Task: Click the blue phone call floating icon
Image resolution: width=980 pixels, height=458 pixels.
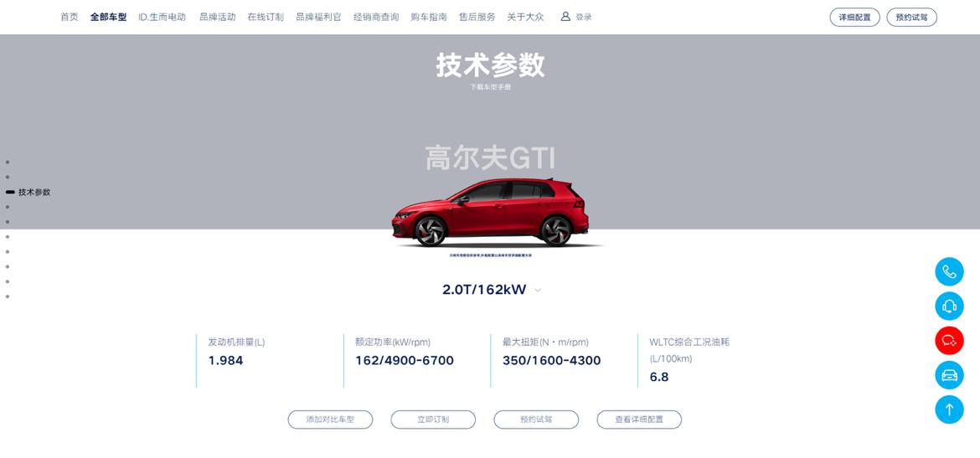Action: coord(949,272)
